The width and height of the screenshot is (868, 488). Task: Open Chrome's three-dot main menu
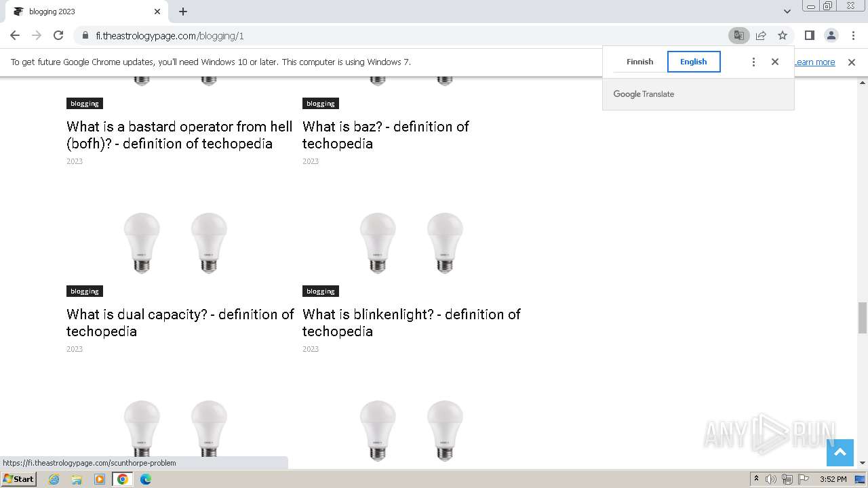pos(853,35)
